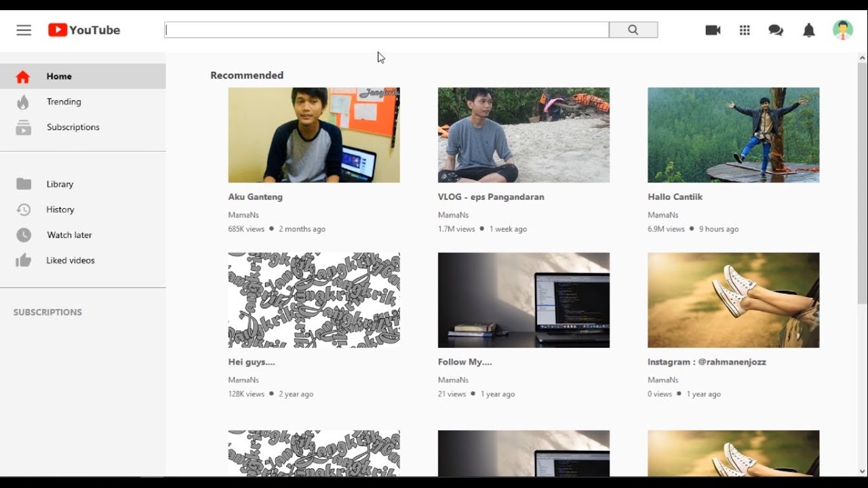Select Home in the sidebar
Screen dimensions: 868x488
(83, 77)
